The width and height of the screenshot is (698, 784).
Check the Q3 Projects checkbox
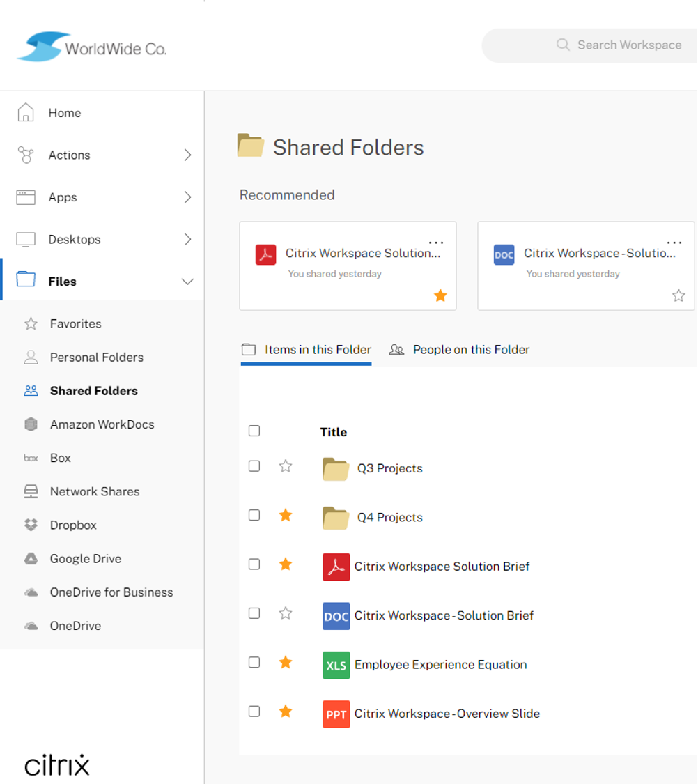click(x=254, y=466)
